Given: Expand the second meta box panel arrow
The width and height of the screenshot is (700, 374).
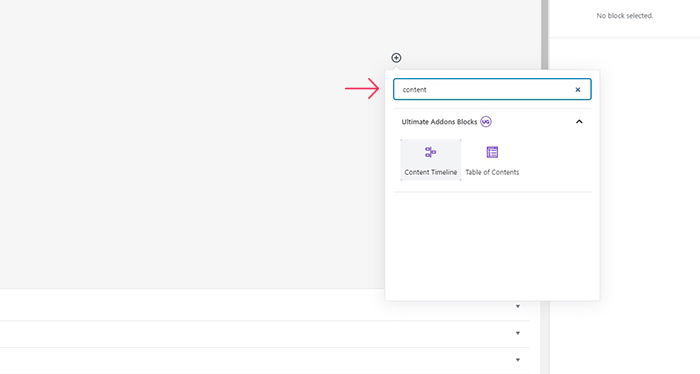Looking at the screenshot, I should click(x=517, y=333).
